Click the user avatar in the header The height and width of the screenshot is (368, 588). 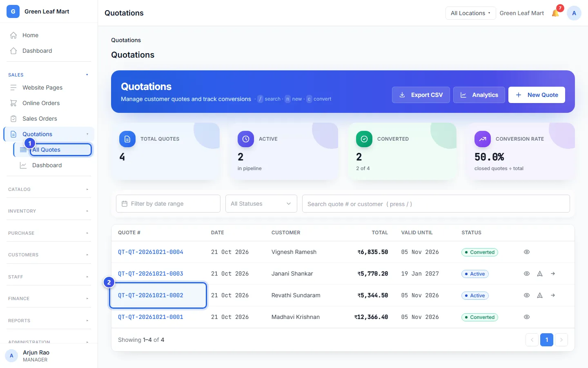(574, 13)
